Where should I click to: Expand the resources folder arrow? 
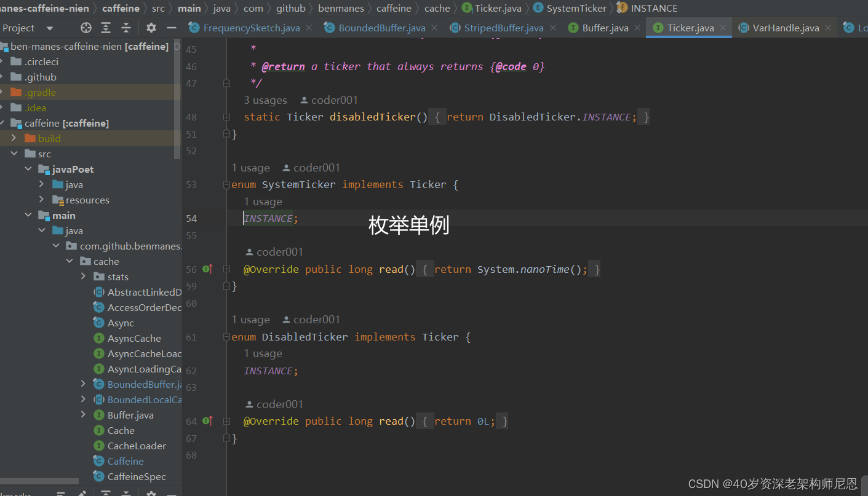pos(41,200)
